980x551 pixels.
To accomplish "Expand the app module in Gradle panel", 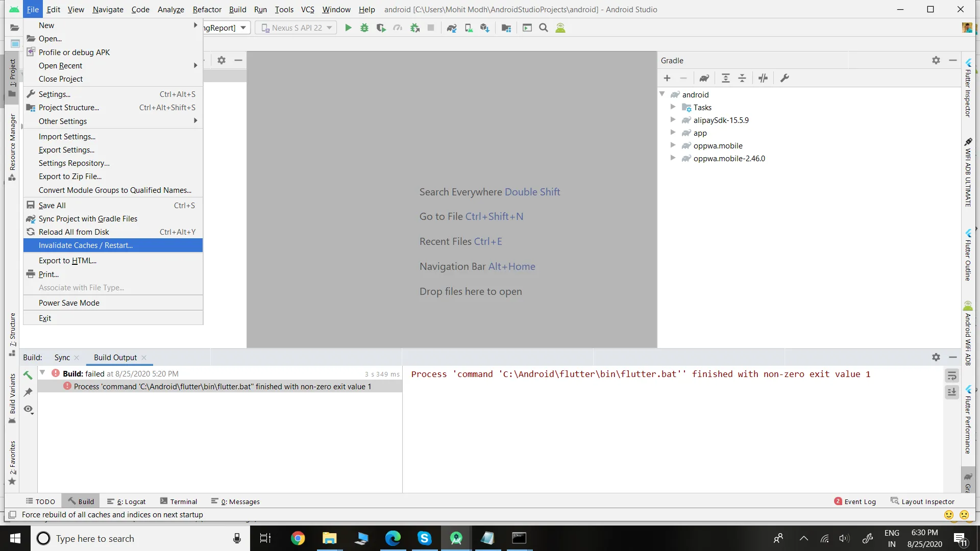I will click(x=673, y=133).
